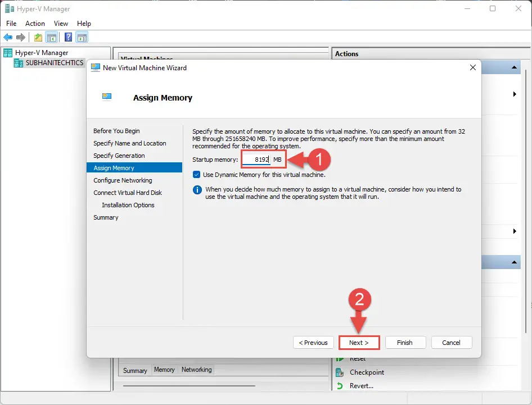This screenshot has height=405, width=532.
Task: Click the Next button
Action: coord(359,343)
